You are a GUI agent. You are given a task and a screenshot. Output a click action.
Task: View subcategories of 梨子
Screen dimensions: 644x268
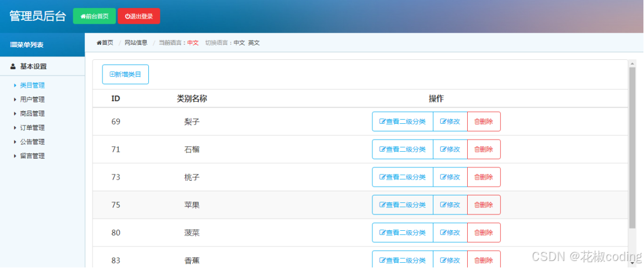click(403, 122)
